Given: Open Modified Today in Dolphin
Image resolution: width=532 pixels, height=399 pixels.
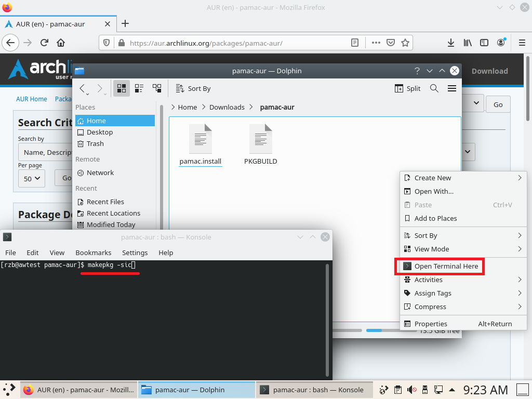Looking at the screenshot, I should (115, 224).
